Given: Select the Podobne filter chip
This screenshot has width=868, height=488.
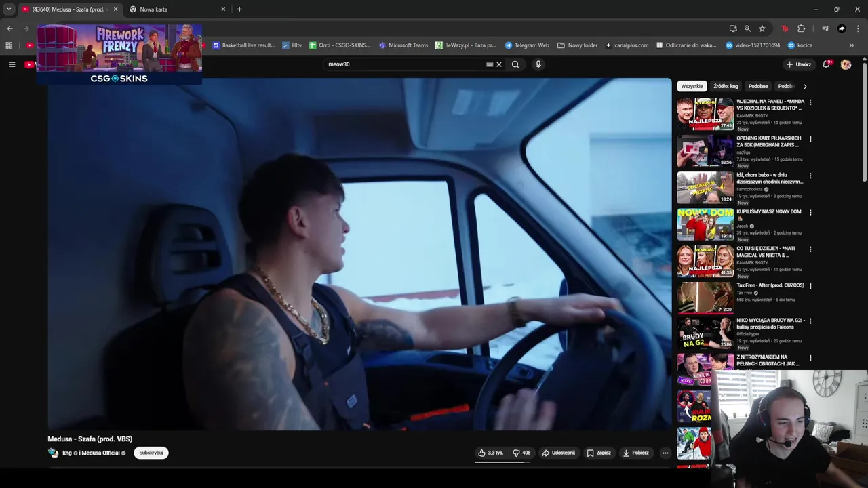Looking at the screenshot, I should (758, 86).
